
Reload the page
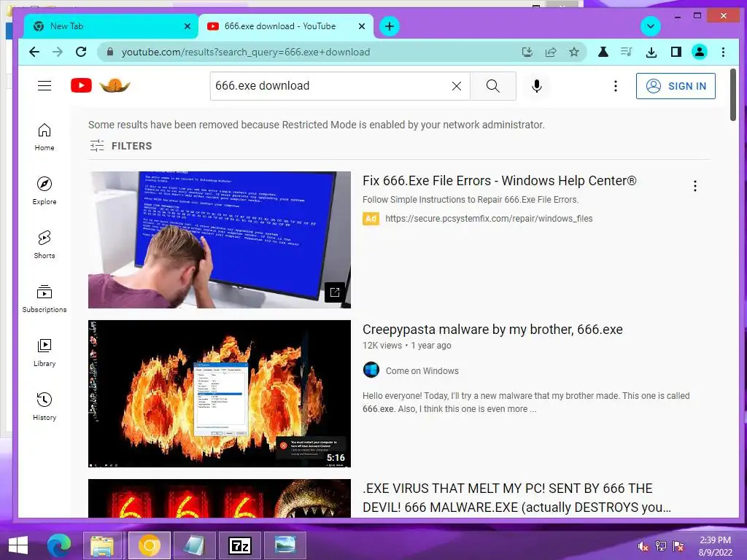(81, 52)
